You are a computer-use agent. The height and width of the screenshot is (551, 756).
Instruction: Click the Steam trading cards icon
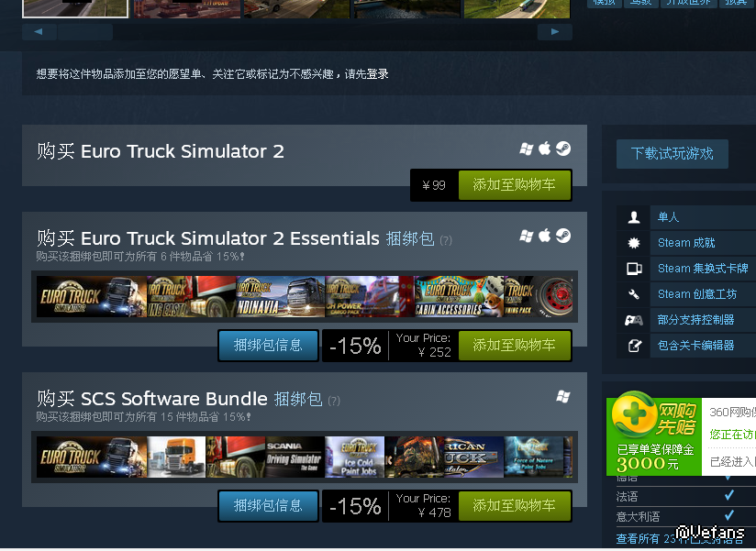click(634, 269)
